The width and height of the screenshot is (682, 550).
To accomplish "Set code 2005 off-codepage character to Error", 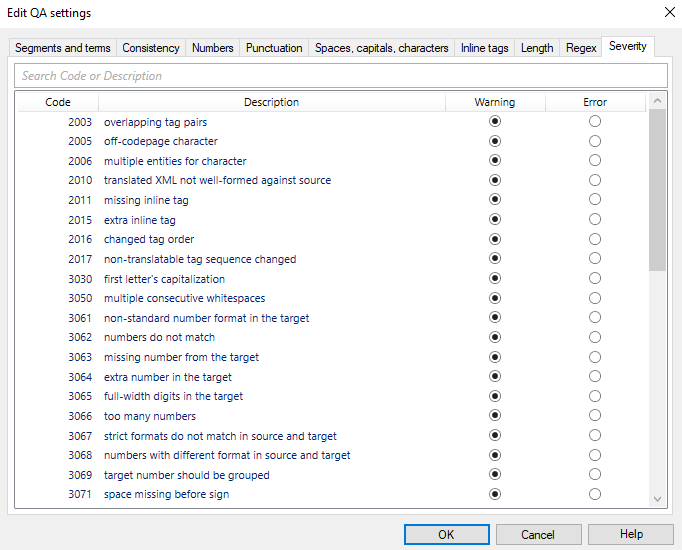I will tap(595, 141).
